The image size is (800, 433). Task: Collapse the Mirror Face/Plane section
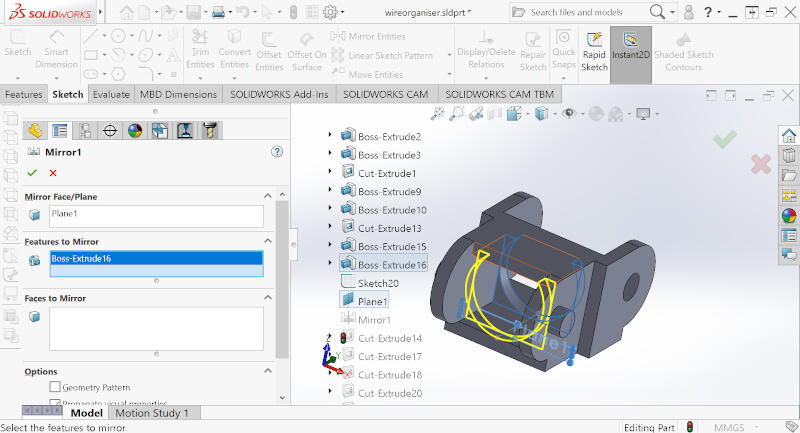(268, 196)
